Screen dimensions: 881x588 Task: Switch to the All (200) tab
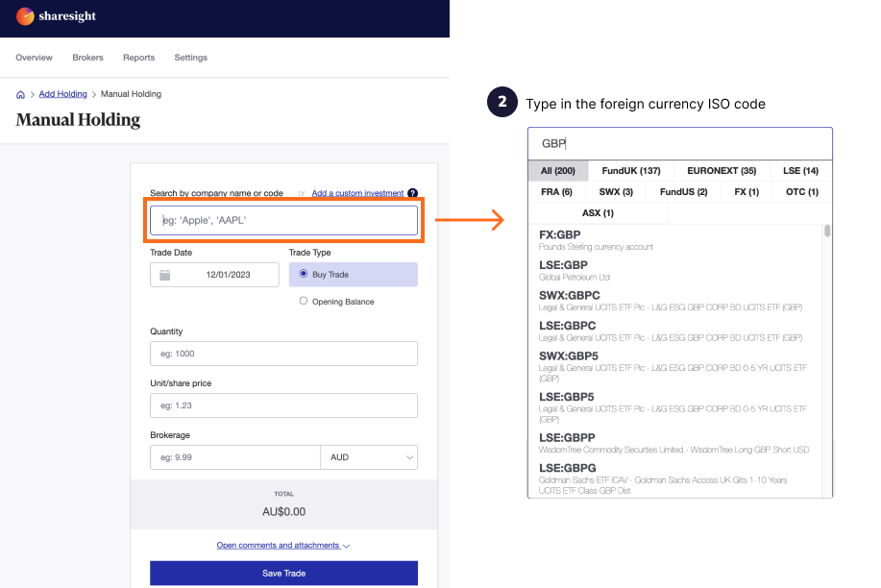(x=557, y=170)
